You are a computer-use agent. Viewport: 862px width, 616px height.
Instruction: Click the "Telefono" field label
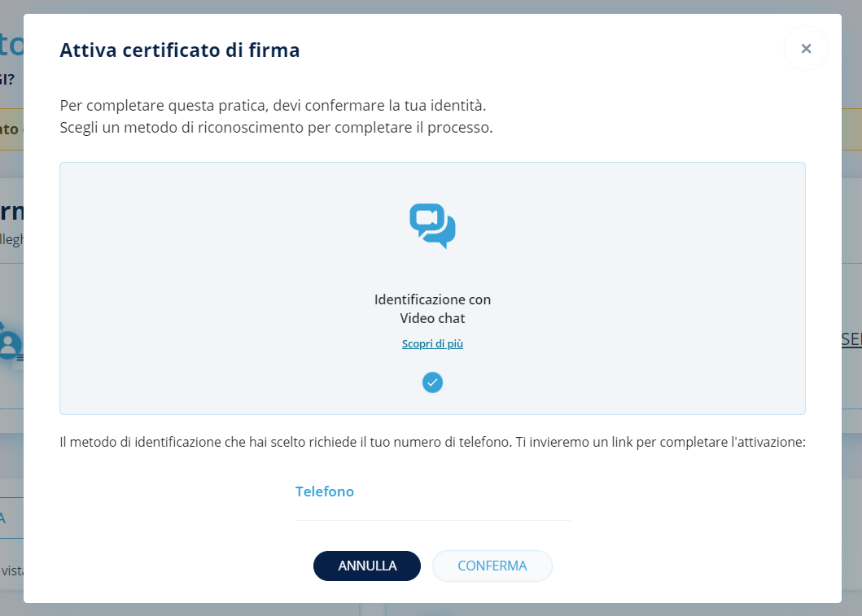pyautogui.click(x=325, y=491)
